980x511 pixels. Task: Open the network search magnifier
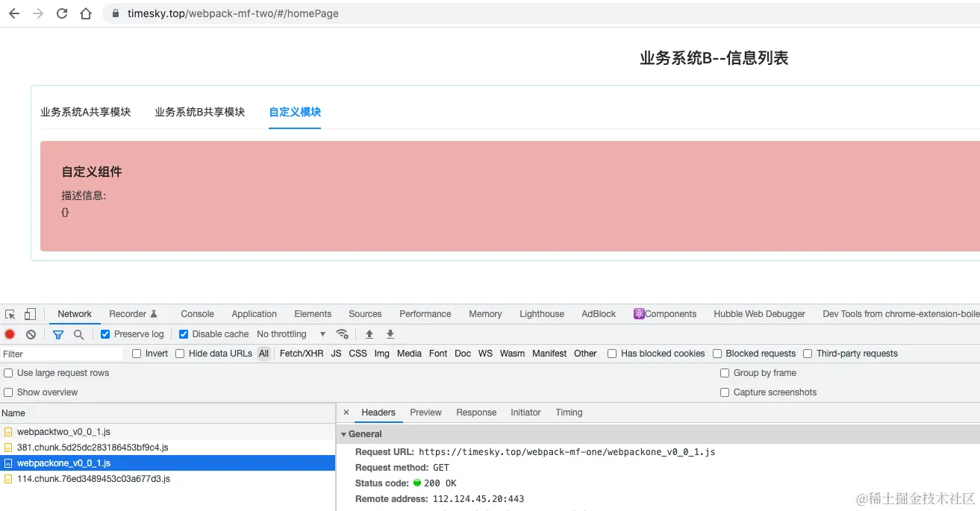(x=78, y=334)
